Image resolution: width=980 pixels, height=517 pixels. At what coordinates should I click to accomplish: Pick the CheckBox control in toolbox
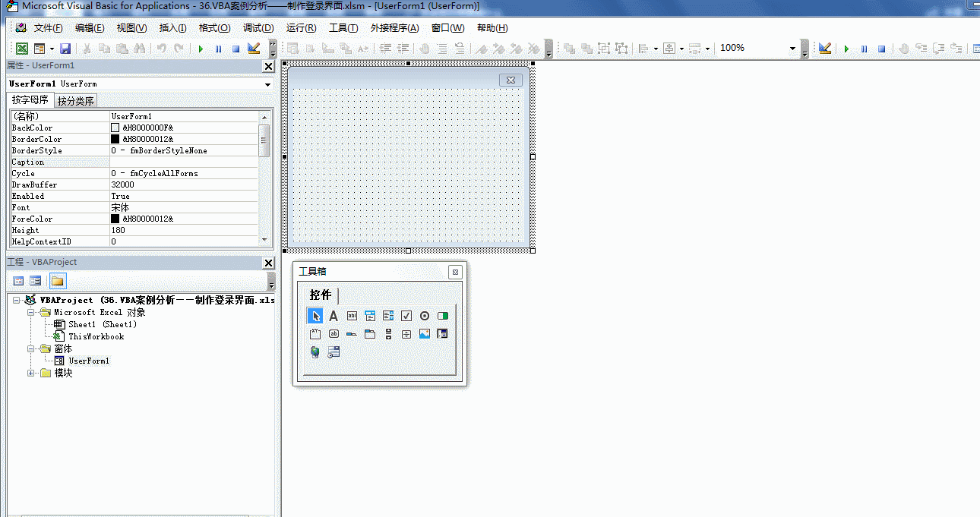(x=406, y=316)
